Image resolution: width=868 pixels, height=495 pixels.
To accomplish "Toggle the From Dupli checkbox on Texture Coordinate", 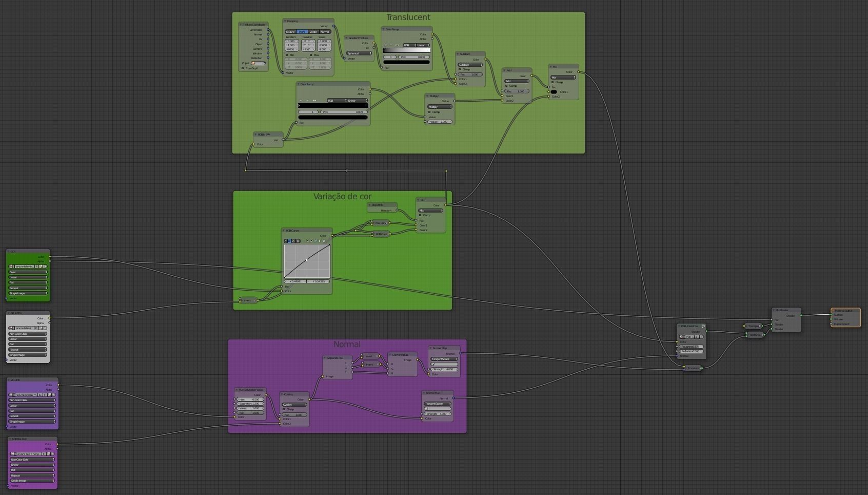I will pyautogui.click(x=243, y=68).
